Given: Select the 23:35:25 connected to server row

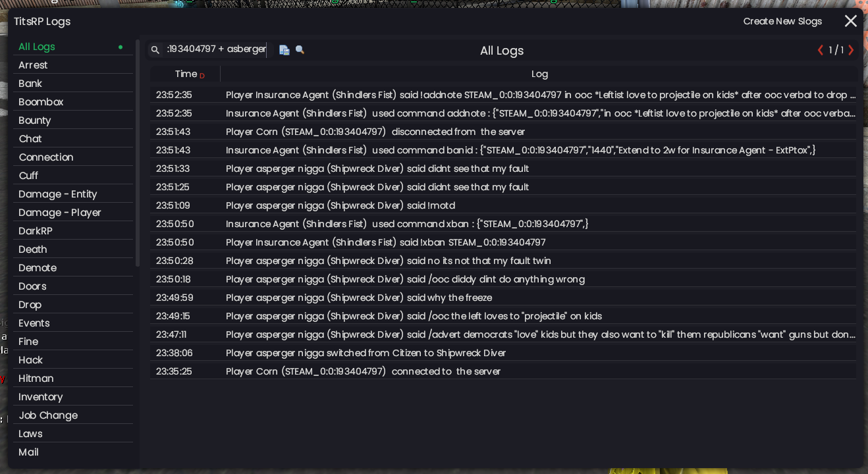Looking at the screenshot, I should pyautogui.click(x=503, y=371).
